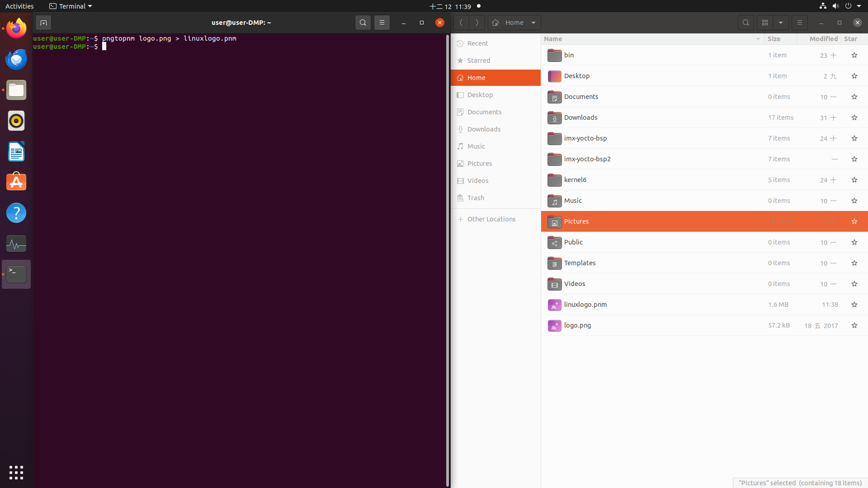Go forward in Files window

[x=476, y=23]
